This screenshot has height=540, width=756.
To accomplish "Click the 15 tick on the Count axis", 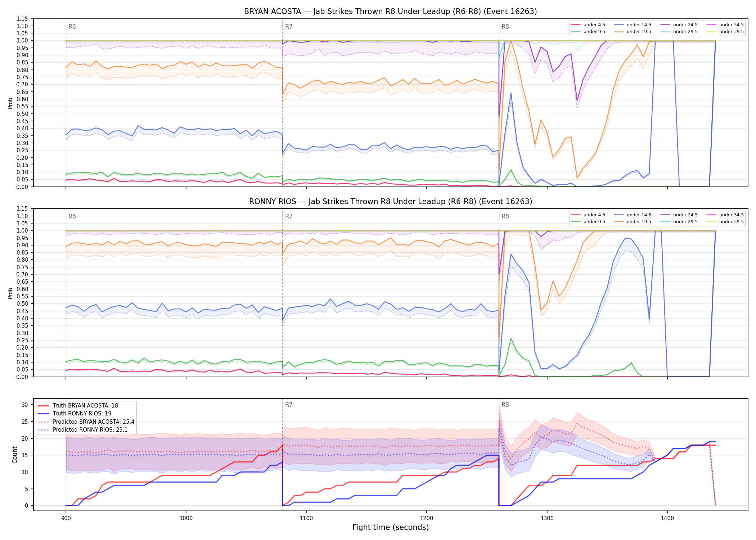I will pos(24,455).
